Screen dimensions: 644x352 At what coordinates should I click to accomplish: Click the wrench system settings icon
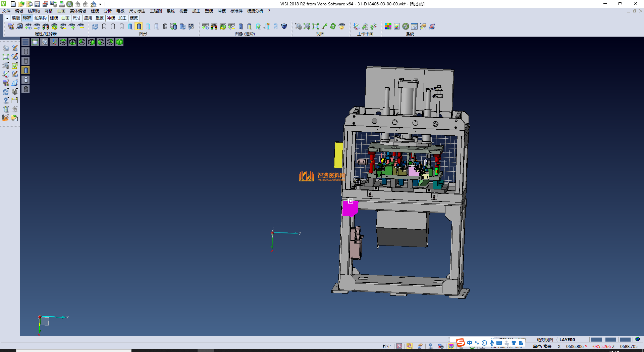pyautogui.click(x=406, y=27)
